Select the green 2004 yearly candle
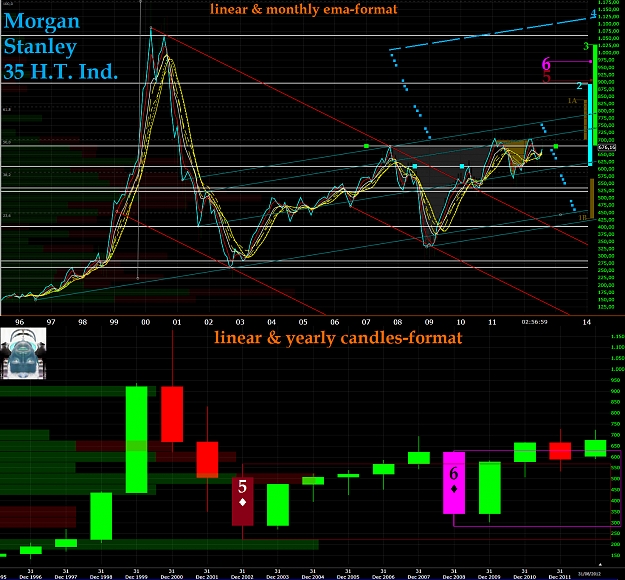Image resolution: width=625 pixels, height=580 pixels. (313, 481)
